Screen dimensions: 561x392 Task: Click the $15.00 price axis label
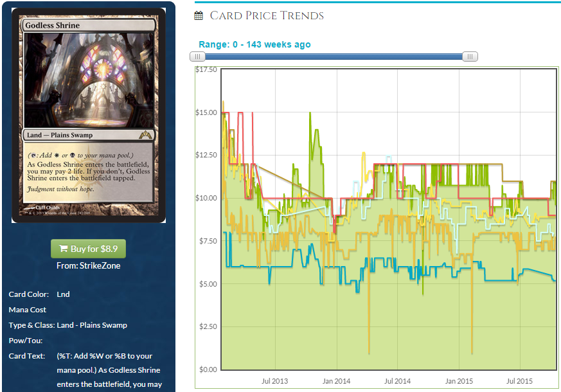coord(206,112)
